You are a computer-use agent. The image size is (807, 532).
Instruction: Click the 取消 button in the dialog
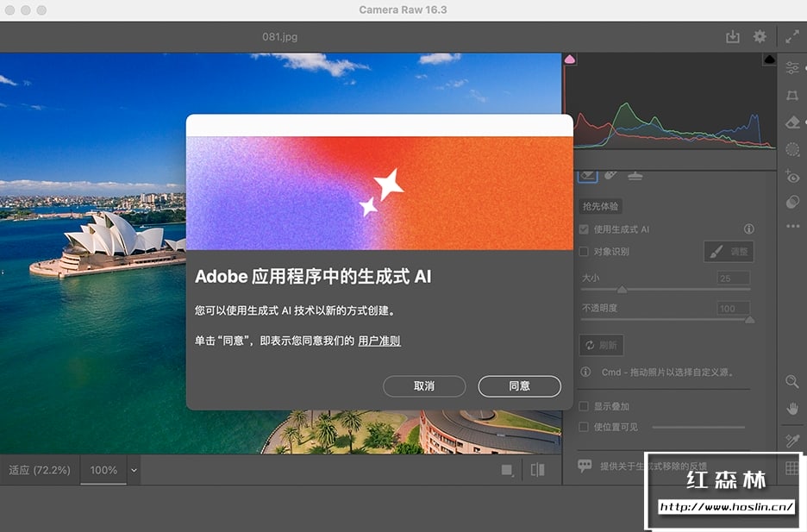(x=424, y=386)
